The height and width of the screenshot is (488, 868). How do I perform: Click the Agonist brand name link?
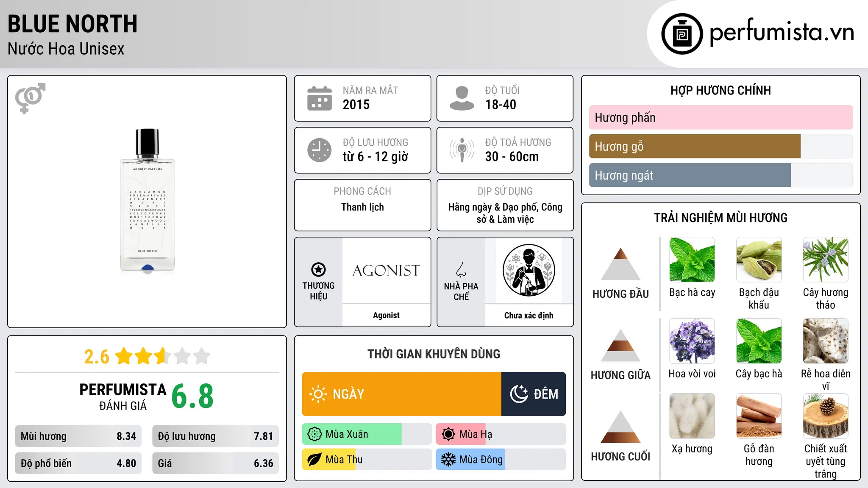(x=386, y=315)
